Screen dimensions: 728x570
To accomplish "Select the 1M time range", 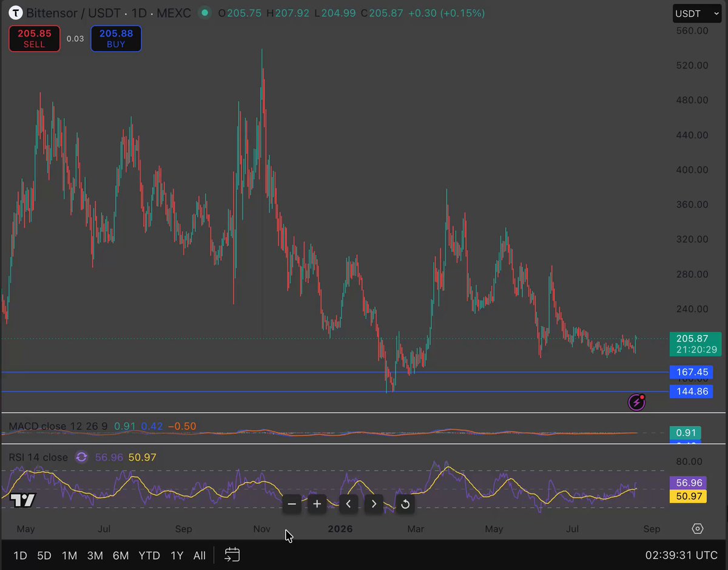I will tap(69, 555).
